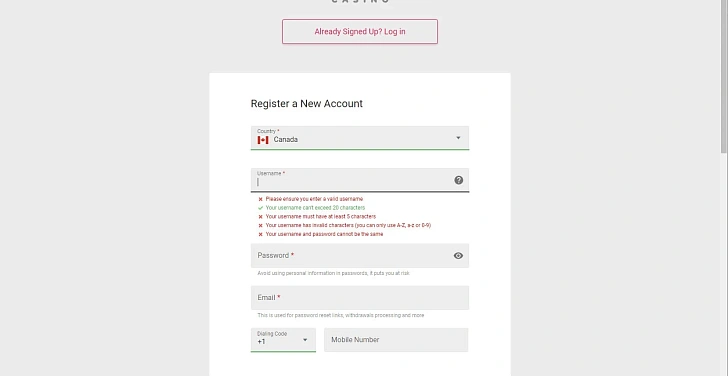Select the +1 dialing code value
This screenshot has width=728, height=376.
pyautogui.click(x=261, y=342)
